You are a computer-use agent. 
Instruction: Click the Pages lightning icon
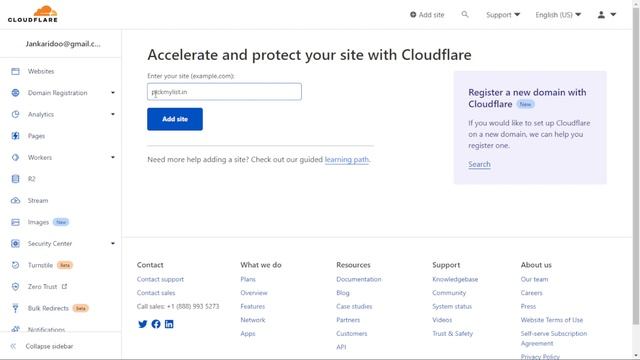[x=16, y=136]
